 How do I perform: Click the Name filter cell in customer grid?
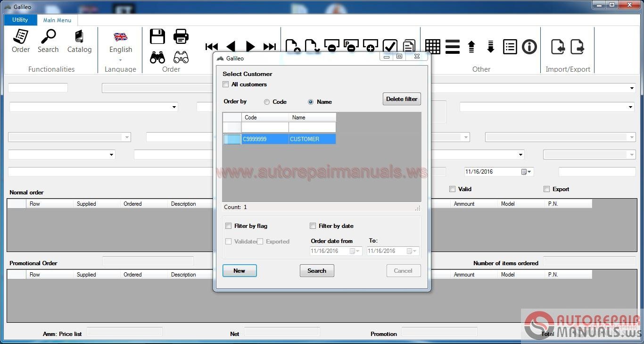point(312,127)
